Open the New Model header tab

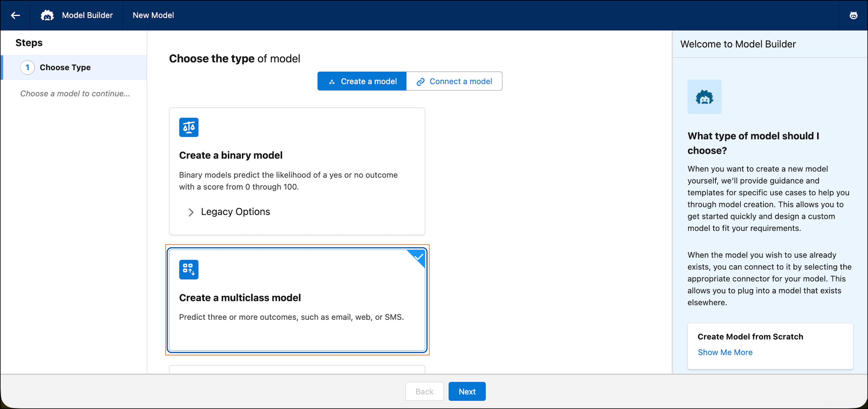click(153, 15)
